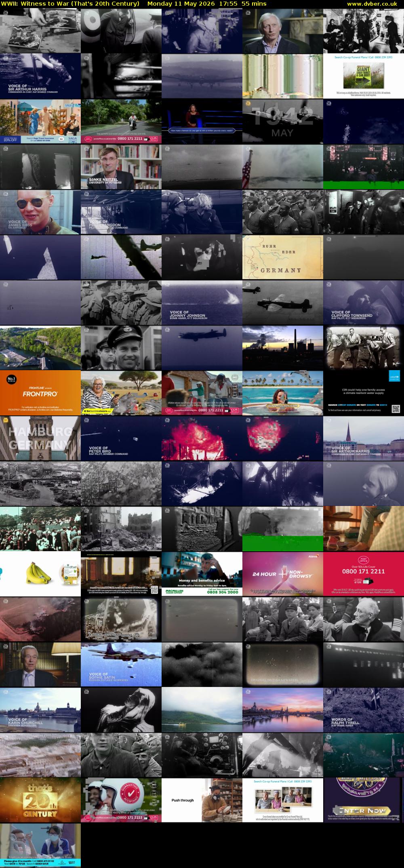This screenshot has height=868, width=404.
Task: Open the Voice of Karin Churchill thumbnail
Action: (x=40, y=710)
